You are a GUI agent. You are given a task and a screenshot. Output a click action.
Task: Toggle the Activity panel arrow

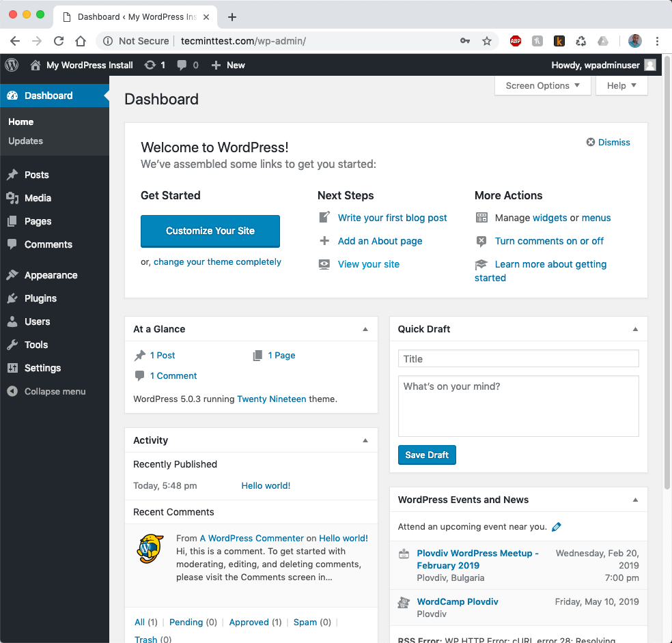[x=365, y=440]
